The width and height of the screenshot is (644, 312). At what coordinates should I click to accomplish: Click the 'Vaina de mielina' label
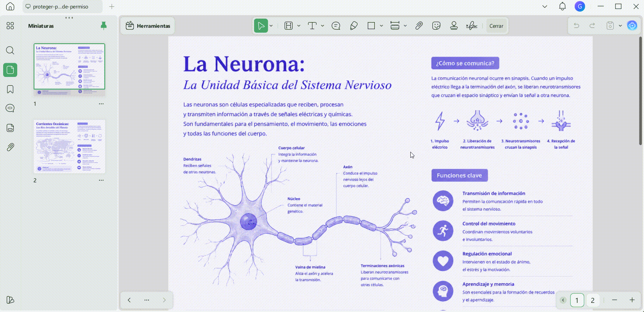310,267
